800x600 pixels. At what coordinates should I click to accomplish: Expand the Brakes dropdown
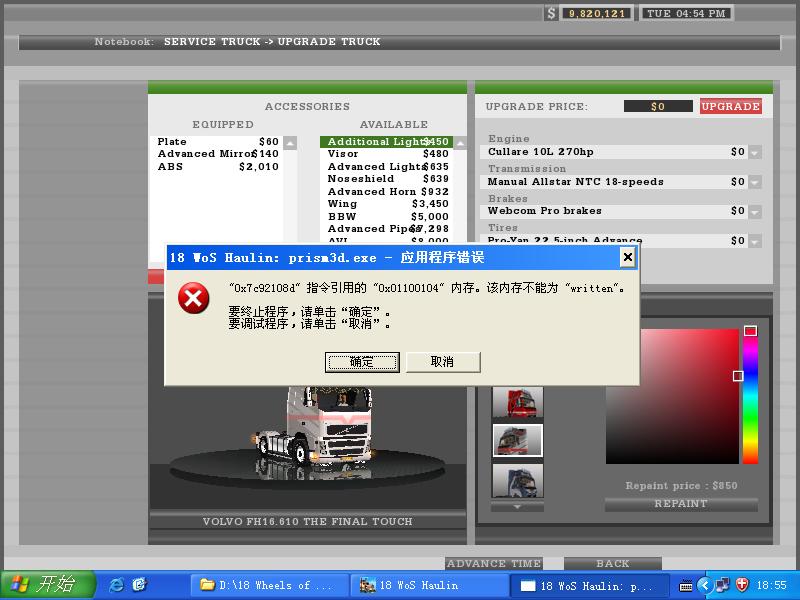pos(754,211)
